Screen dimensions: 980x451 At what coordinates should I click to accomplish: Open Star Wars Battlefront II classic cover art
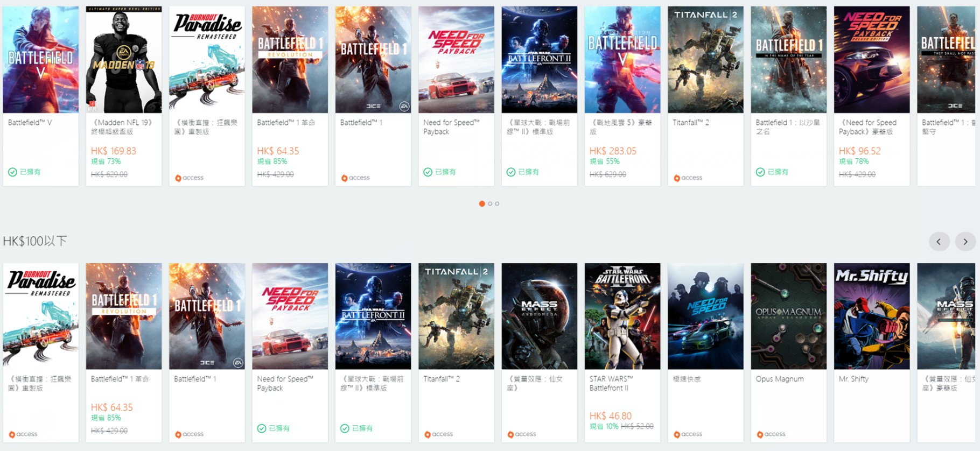pos(622,316)
